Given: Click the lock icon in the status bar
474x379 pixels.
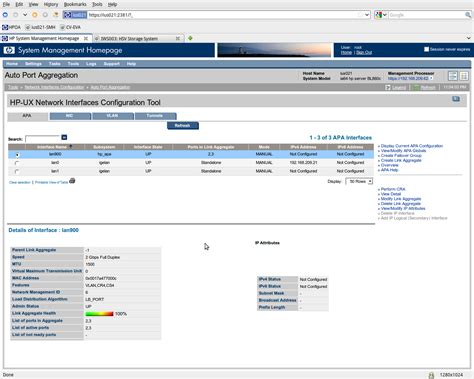Looking at the screenshot, I should pos(431,375).
